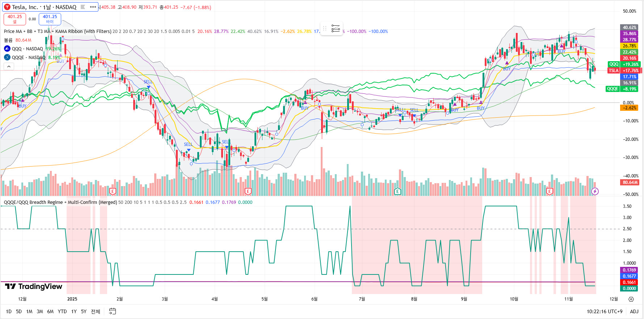This screenshot has width=644, height=319.
Task: Click the purple 0.1769 indicator scale tag
Action: [x=630, y=270]
